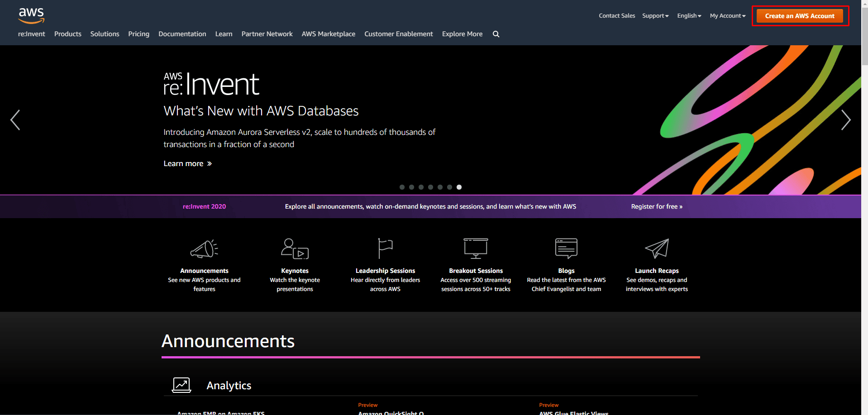Click Create an AWS Account button
This screenshot has height=415, width=868.
click(x=800, y=16)
